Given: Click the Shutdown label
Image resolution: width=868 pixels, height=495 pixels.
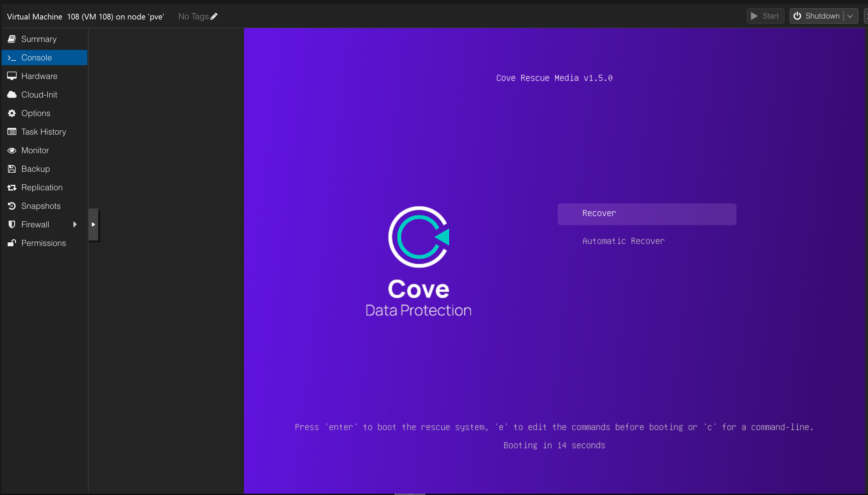Looking at the screenshot, I should (823, 16).
